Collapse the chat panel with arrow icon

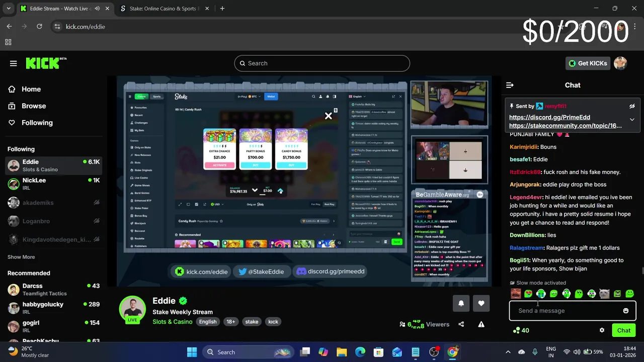[510, 85]
